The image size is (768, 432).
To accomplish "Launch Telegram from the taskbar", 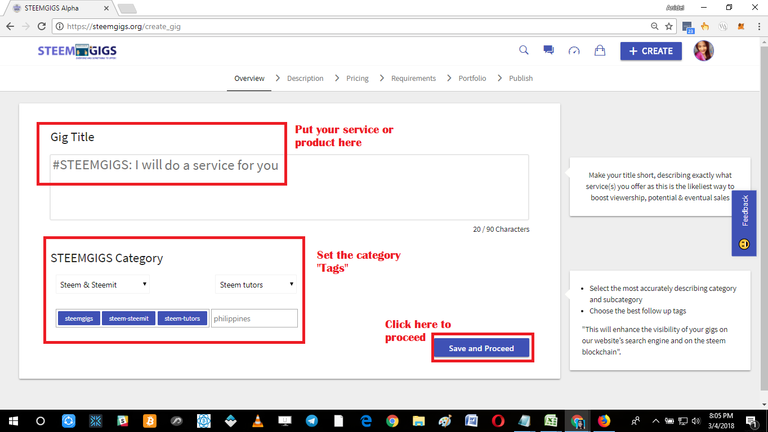I will [312, 421].
